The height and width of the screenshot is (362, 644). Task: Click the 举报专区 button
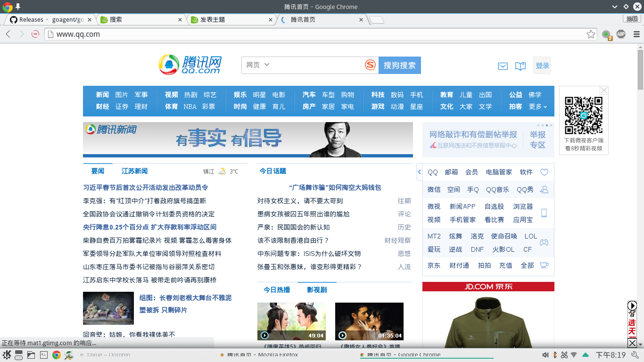click(537, 140)
